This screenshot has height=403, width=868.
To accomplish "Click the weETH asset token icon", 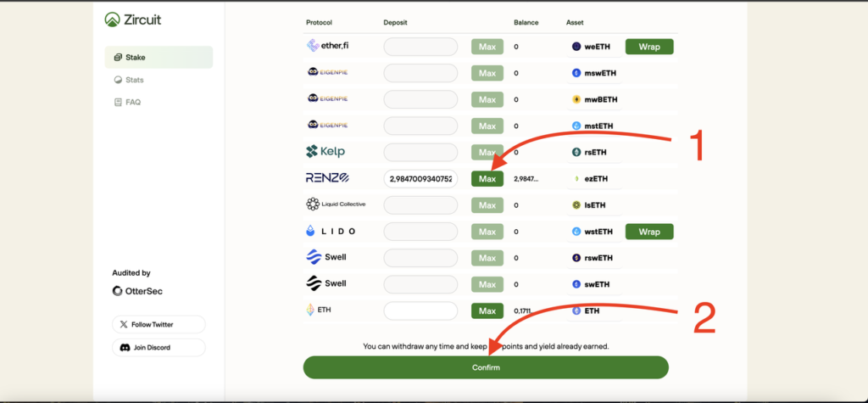I will [576, 47].
